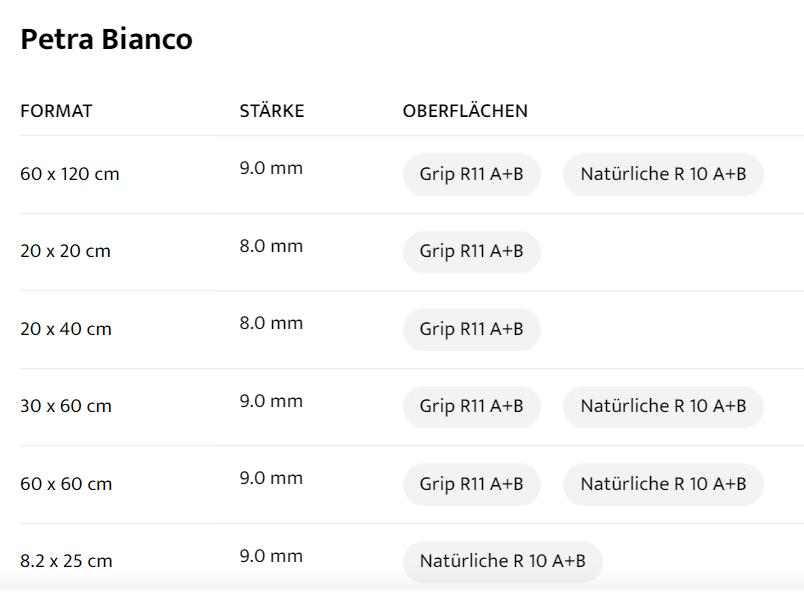Click the Petra Bianco heading

click(106, 40)
